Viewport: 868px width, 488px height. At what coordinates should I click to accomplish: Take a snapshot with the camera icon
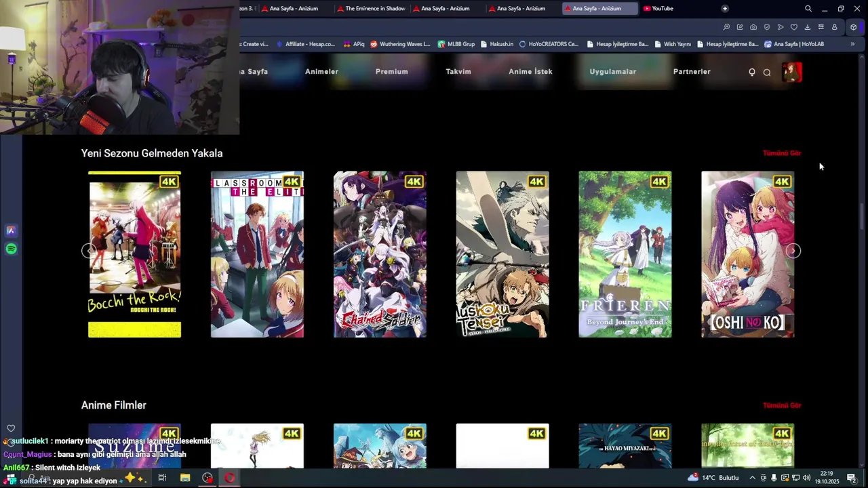pos(753,27)
